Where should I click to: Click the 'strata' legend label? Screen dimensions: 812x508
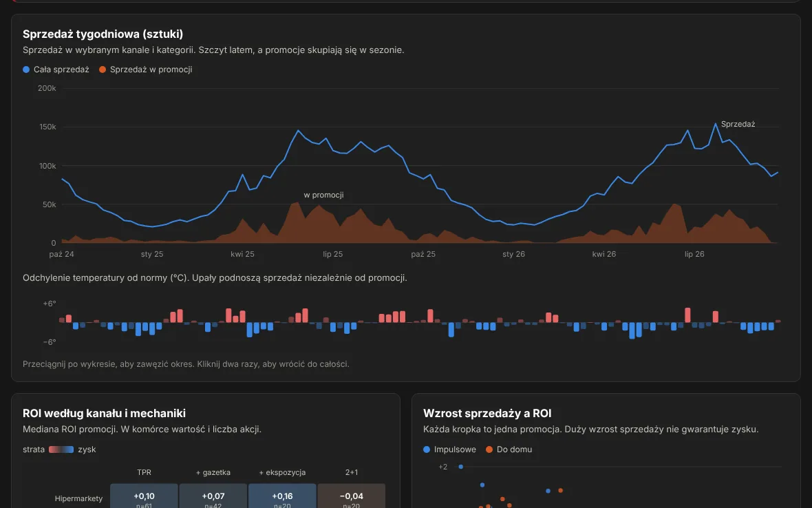[x=34, y=449]
